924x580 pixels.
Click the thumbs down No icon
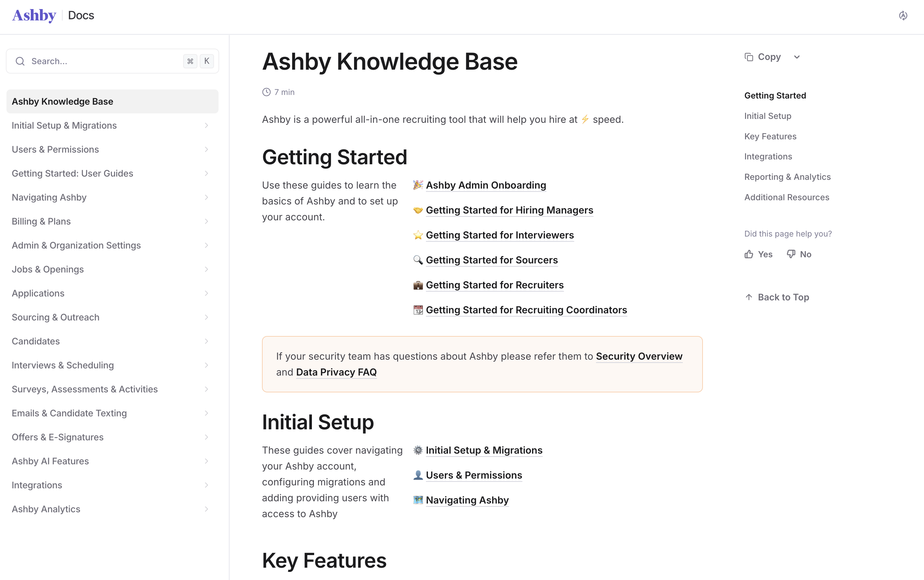(791, 254)
